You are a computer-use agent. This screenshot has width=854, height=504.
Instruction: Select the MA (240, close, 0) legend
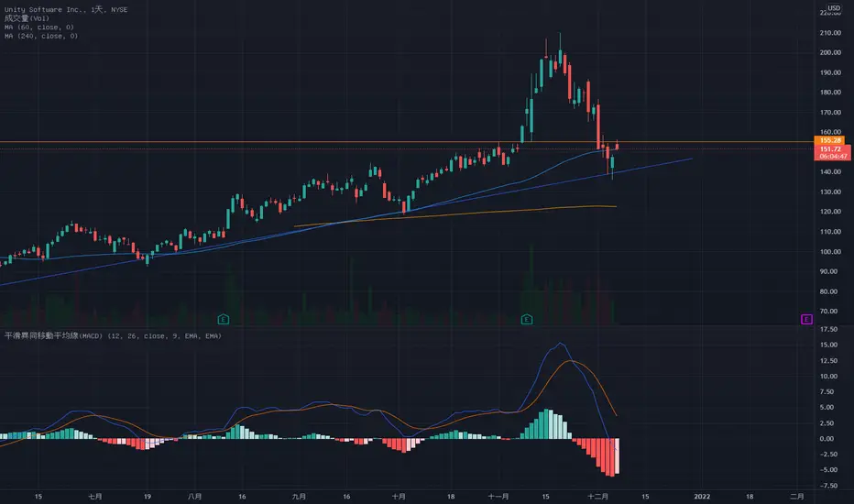pyautogui.click(x=41, y=36)
